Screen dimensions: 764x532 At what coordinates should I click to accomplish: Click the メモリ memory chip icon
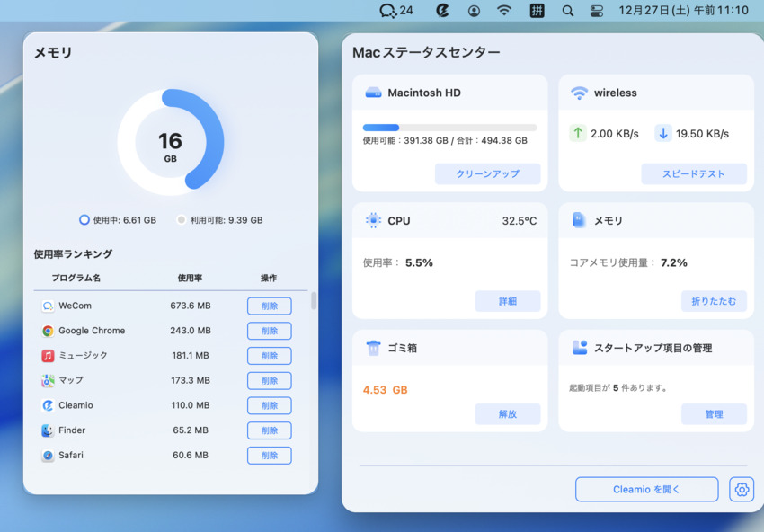pos(582,220)
